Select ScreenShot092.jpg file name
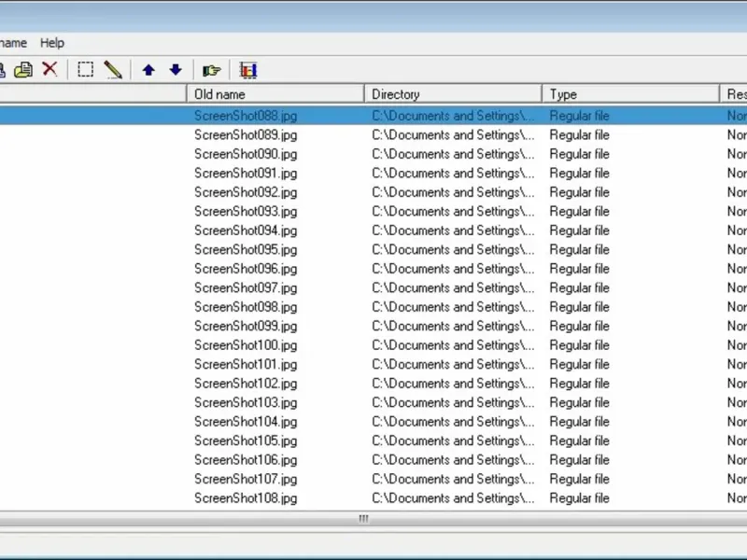Viewport: 747px width, 560px height. (x=246, y=192)
